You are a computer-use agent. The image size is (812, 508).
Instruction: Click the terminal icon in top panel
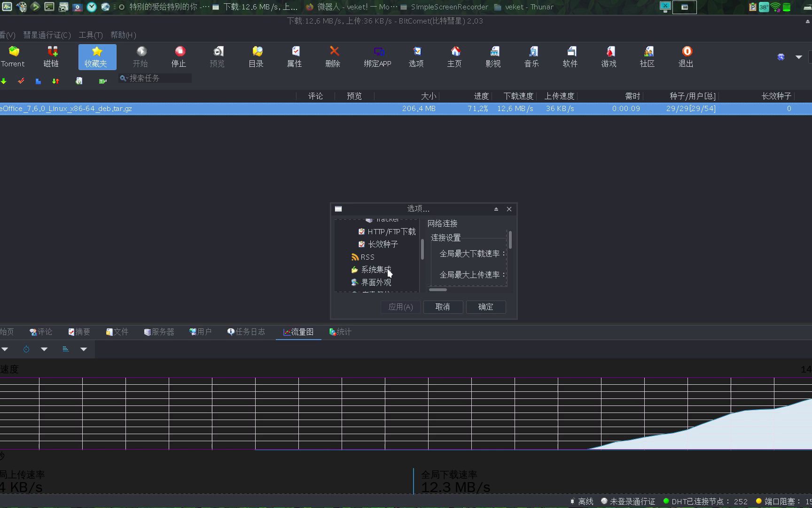point(49,7)
